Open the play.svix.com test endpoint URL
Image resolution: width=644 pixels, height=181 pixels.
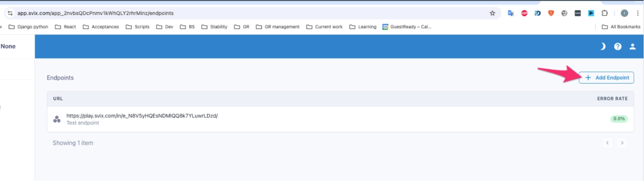pos(142,116)
